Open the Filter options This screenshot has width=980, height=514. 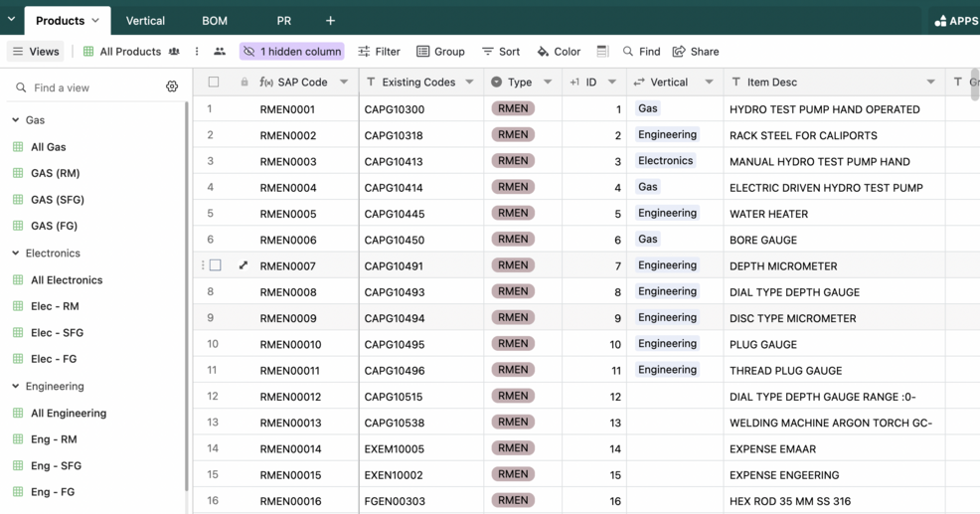coord(379,51)
